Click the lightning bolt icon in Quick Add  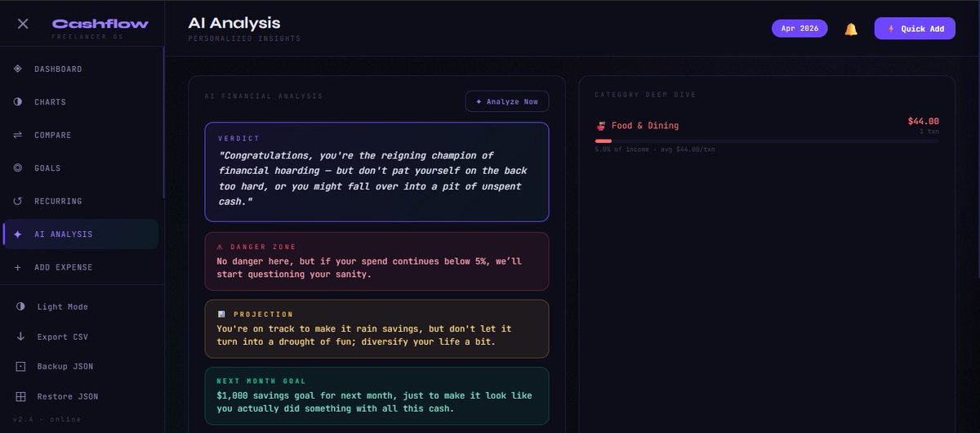890,29
